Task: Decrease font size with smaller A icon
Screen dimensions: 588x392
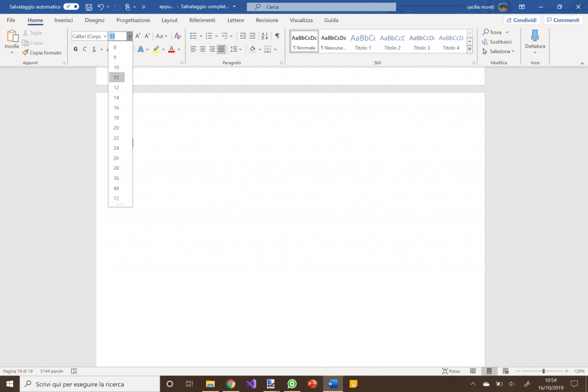Action: point(147,36)
